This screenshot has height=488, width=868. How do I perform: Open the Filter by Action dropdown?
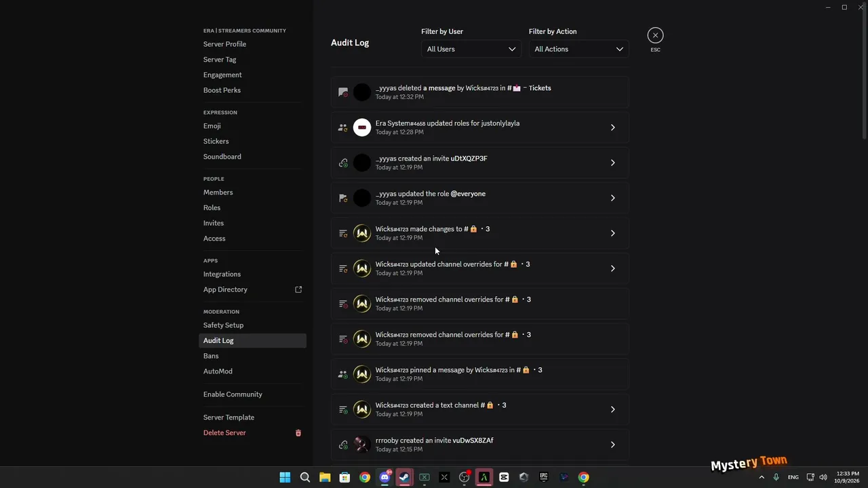pyautogui.click(x=579, y=49)
